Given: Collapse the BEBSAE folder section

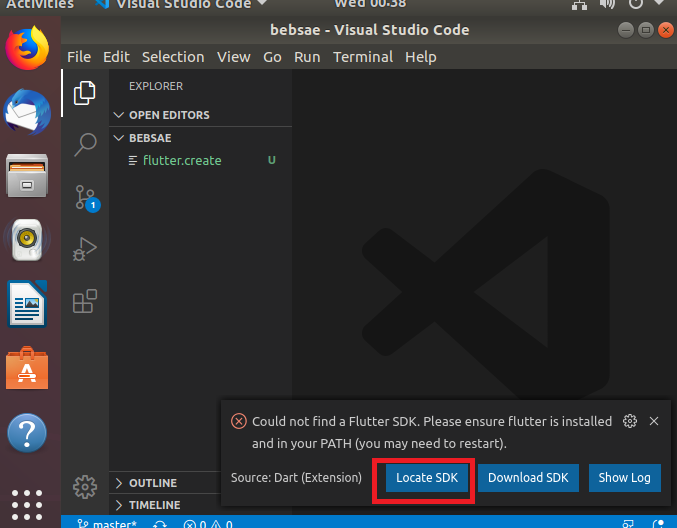Looking at the screenshot, I should click(118, 138).
